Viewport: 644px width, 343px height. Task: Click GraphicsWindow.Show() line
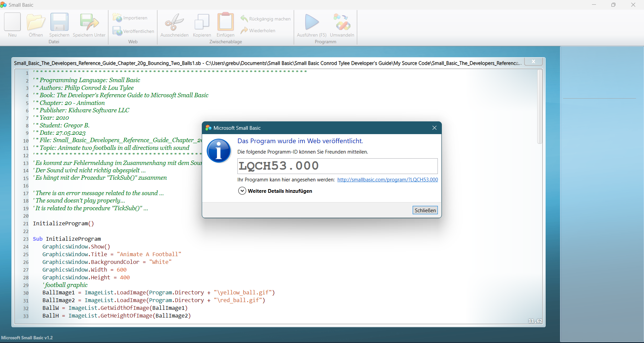[x=76, y=246]
